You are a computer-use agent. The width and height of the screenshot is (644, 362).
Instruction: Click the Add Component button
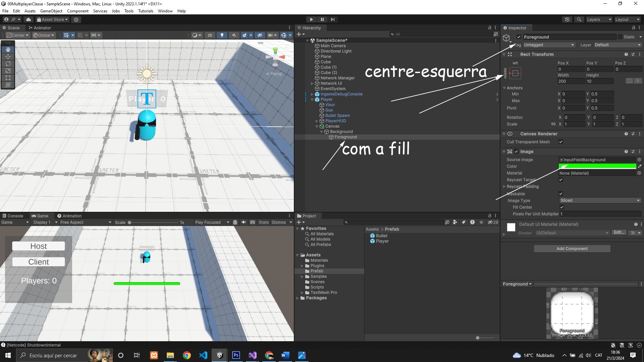coord(572,249)
